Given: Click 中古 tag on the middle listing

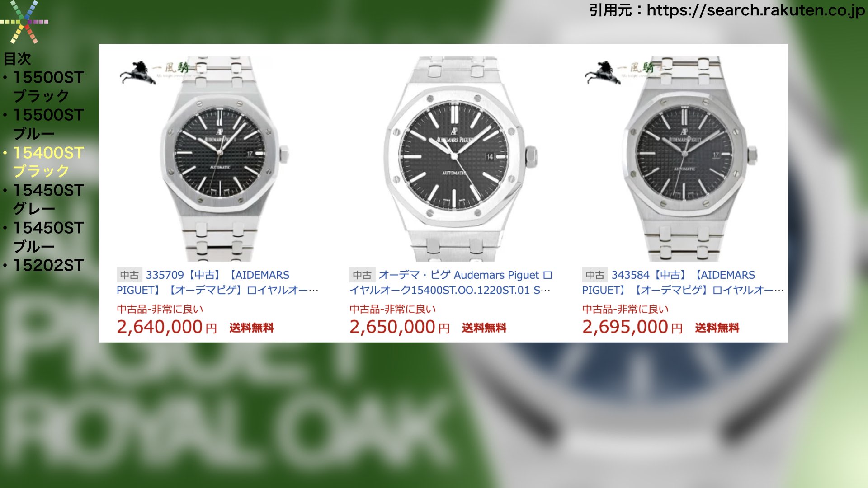Looking at the screenshot, I should 362,275.
